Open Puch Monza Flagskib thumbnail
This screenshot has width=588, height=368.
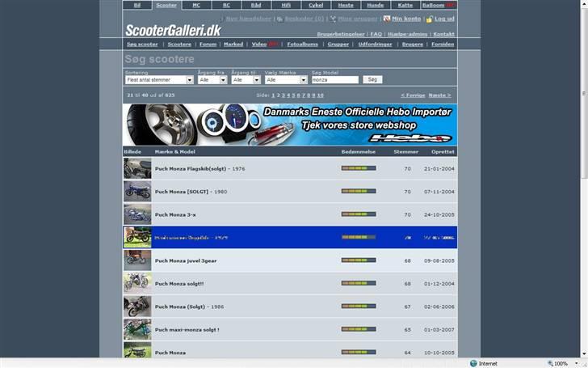point(136,168)
